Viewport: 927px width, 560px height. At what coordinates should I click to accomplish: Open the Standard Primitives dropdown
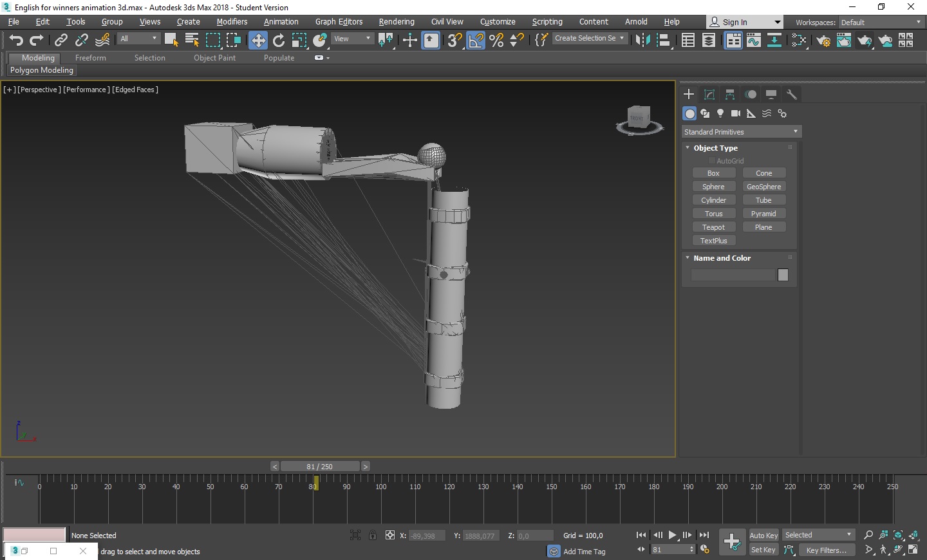(x=742, y=132)
